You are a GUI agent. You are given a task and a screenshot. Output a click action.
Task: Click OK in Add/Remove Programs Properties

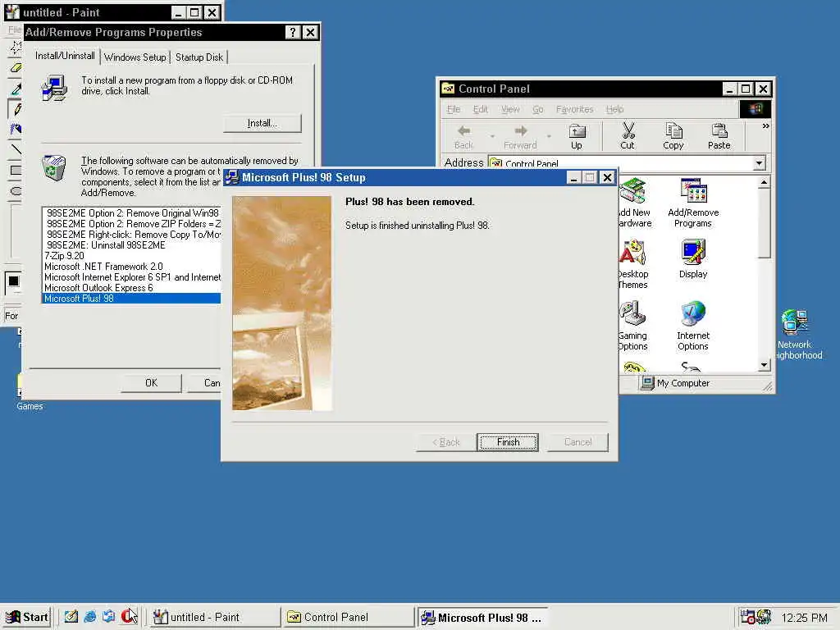point(151,383)
